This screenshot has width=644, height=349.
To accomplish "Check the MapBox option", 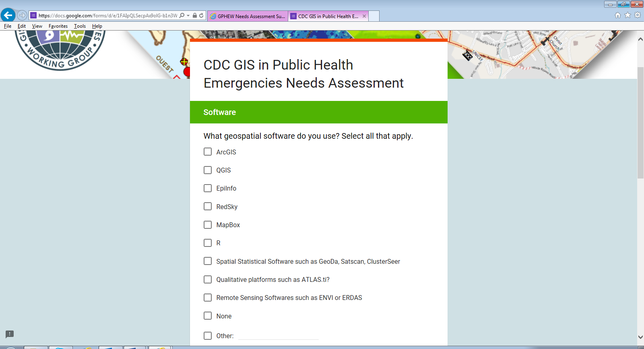I will click(x=208, y=225).
